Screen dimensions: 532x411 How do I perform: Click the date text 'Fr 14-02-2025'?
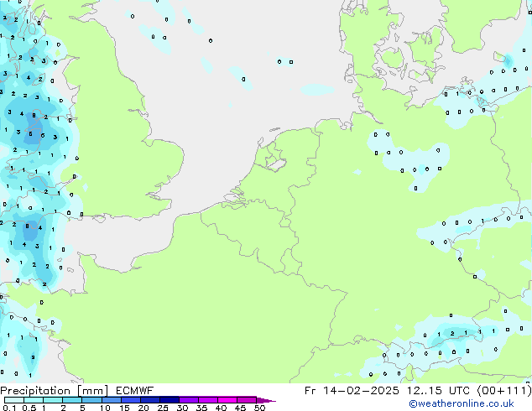point(352,391)
